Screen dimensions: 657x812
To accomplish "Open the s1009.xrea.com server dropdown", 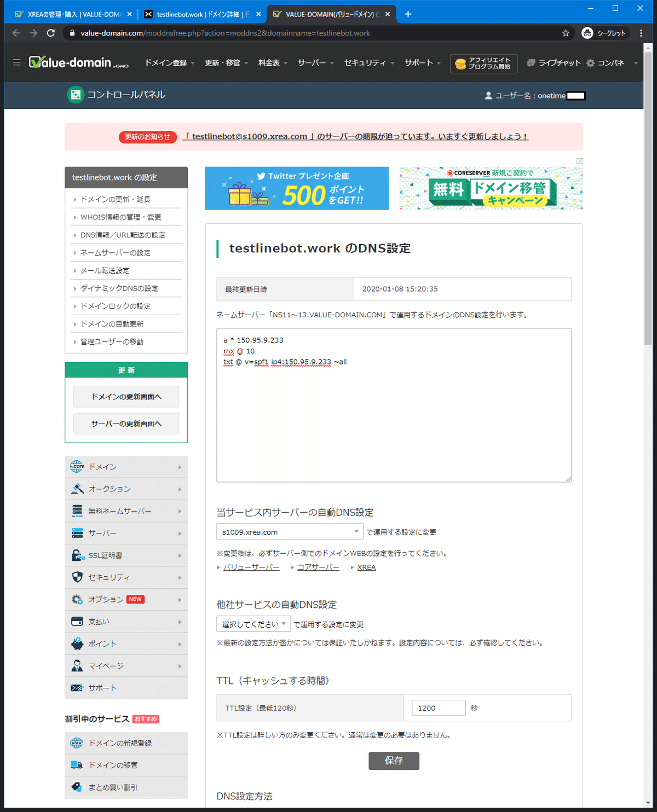I will tap(289, 531).
